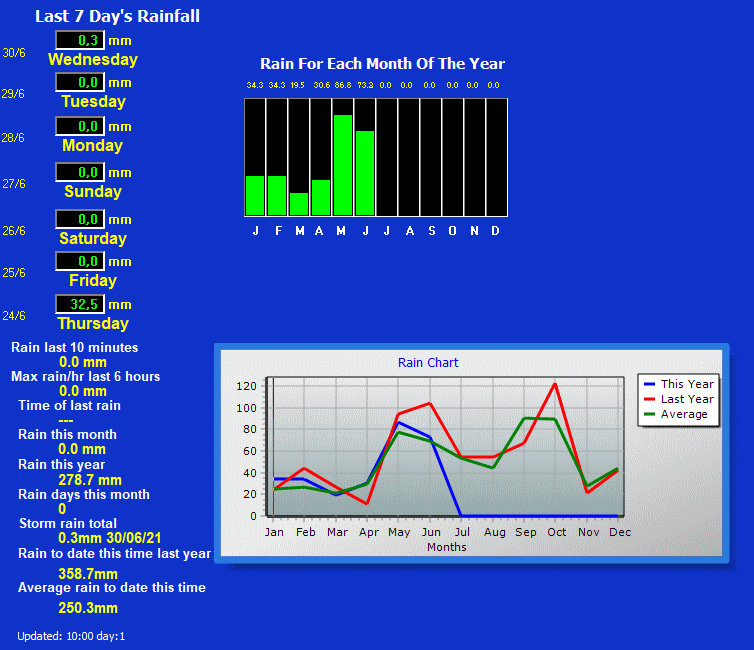Click the 278.7 mm rain this year value
Screen dimensions: 754x650
90,480
